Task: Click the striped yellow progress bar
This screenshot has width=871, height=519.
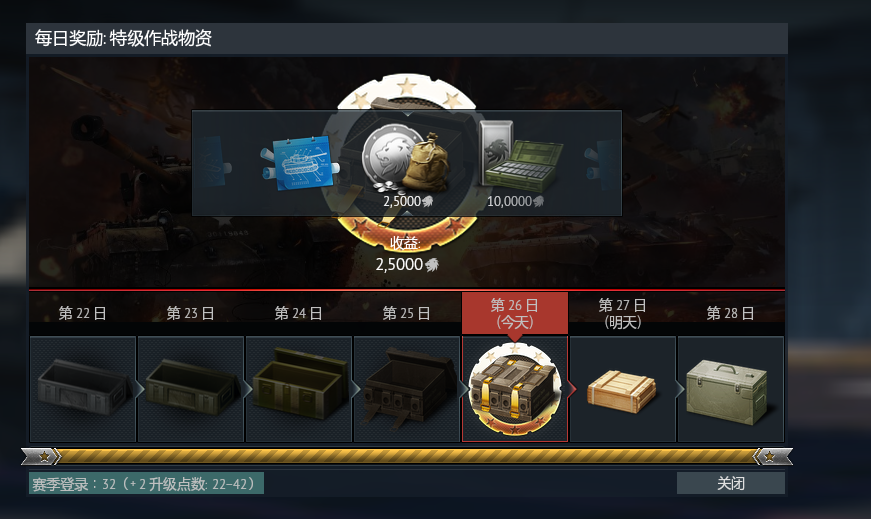Action: tap(407, 457)
